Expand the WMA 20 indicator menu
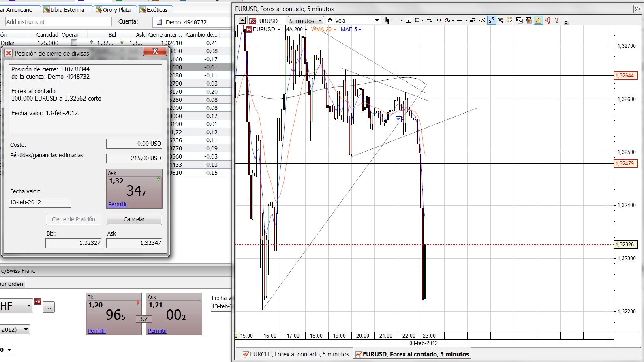 (335, 30)
